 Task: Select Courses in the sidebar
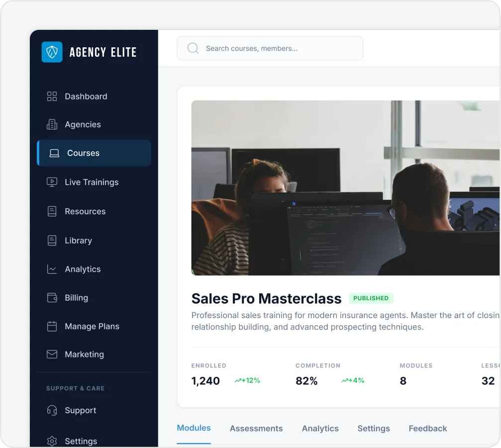[x=94, y=153]
